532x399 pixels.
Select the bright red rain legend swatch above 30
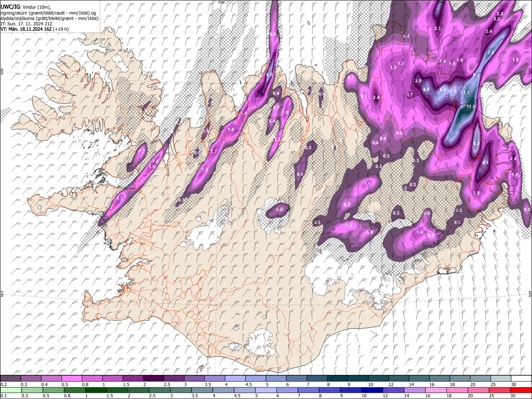point(521,390)
